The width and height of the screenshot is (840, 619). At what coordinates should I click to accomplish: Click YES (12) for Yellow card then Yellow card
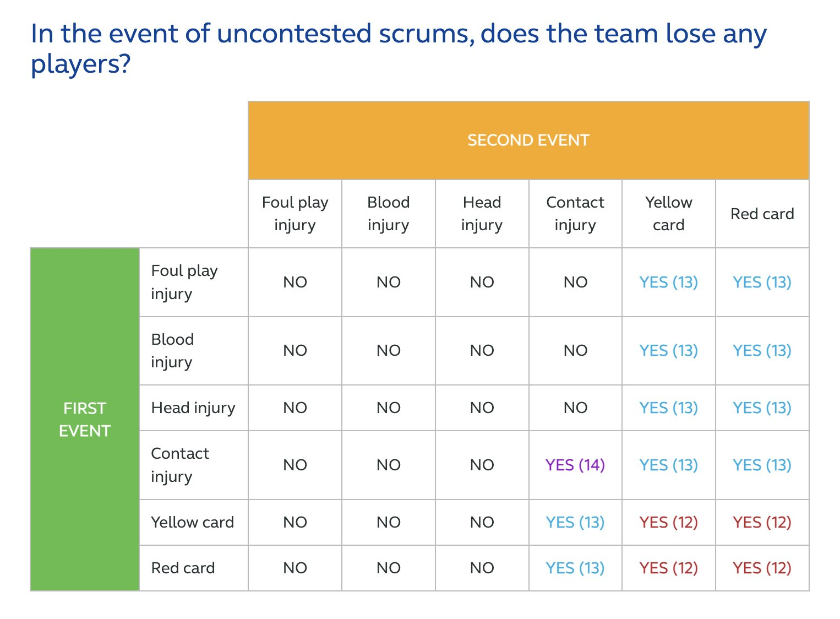tap(669, 522)
